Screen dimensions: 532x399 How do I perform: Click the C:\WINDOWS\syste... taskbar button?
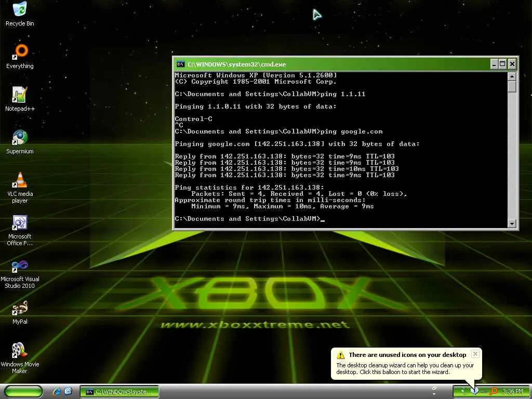pyautogui.click(x=119, y=392)
